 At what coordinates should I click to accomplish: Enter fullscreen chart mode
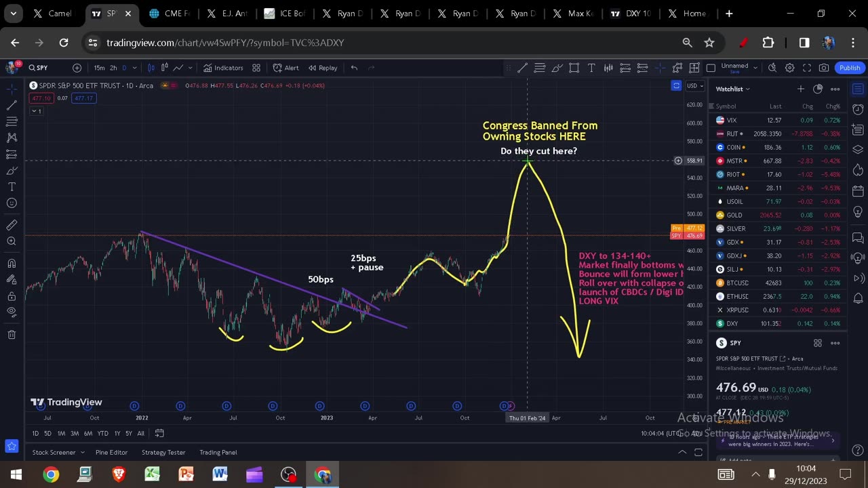[807, 68]
